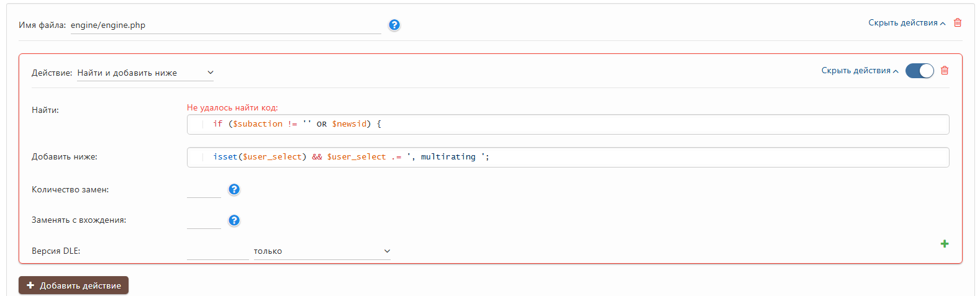Delete the 'Найти и добавить ниже' action

pos(945,71)
